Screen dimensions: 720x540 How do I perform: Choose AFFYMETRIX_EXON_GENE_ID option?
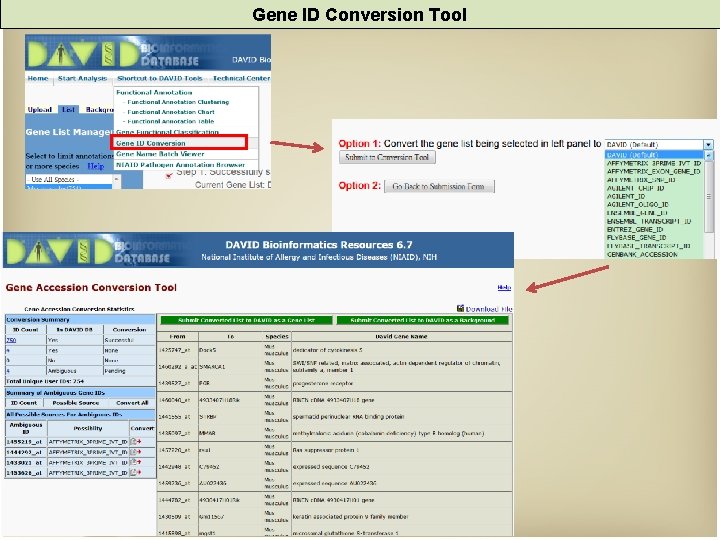653,171
